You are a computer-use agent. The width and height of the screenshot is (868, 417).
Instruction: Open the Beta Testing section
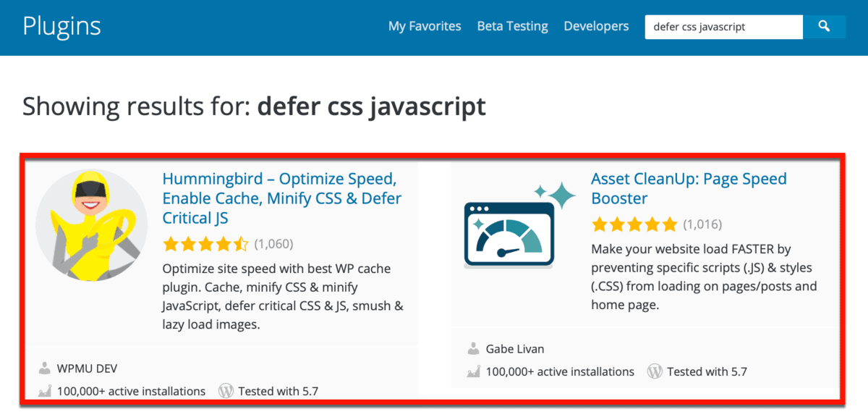pyautogui.click(x=512, y=26)
